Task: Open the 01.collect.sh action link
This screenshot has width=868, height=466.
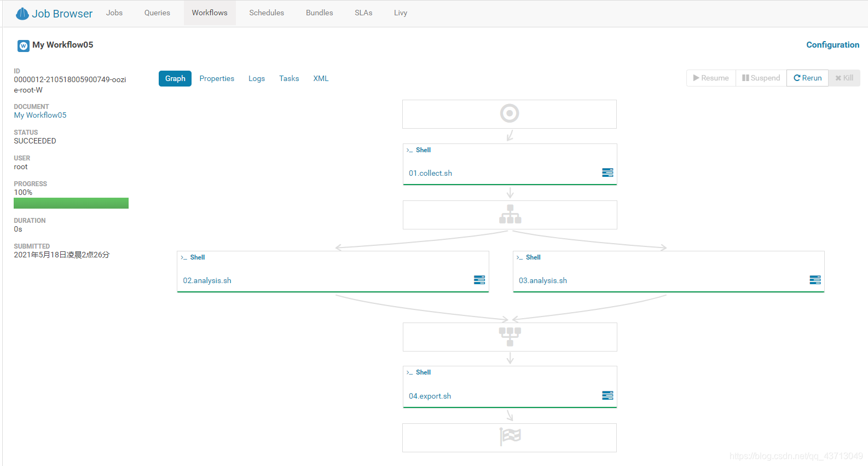Action: click(x=430, y=173)
